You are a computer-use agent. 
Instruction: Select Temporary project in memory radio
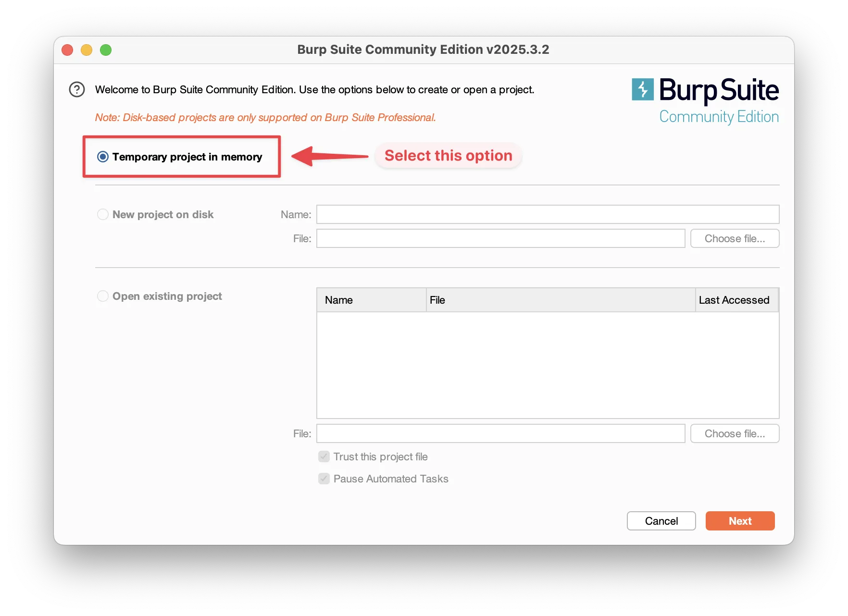(103, 157)
